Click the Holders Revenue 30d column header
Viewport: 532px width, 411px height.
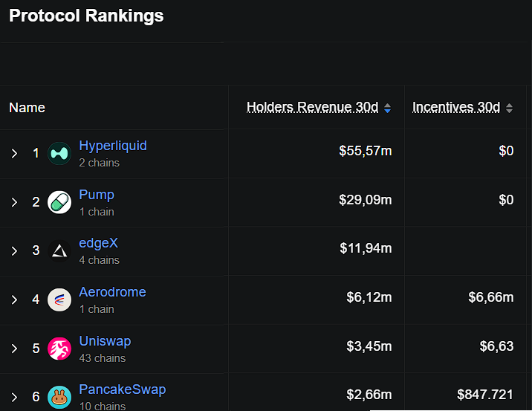(313, 107)
